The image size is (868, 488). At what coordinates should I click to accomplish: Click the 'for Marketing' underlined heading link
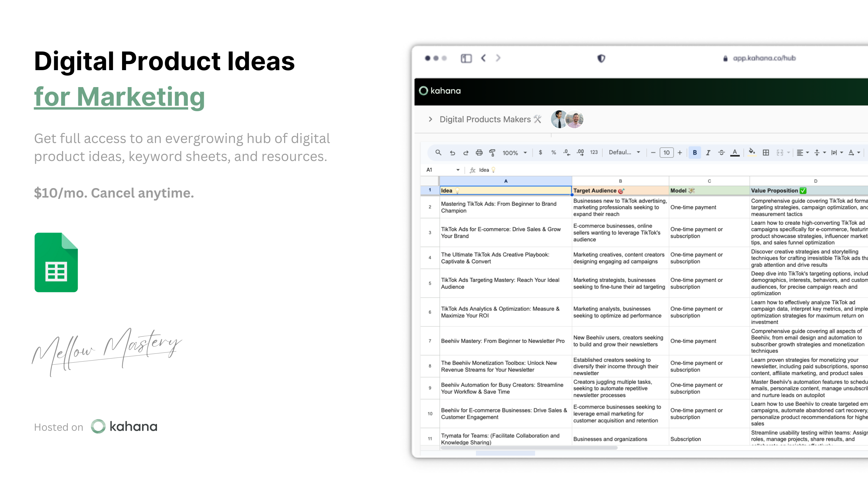click(119, 97)
